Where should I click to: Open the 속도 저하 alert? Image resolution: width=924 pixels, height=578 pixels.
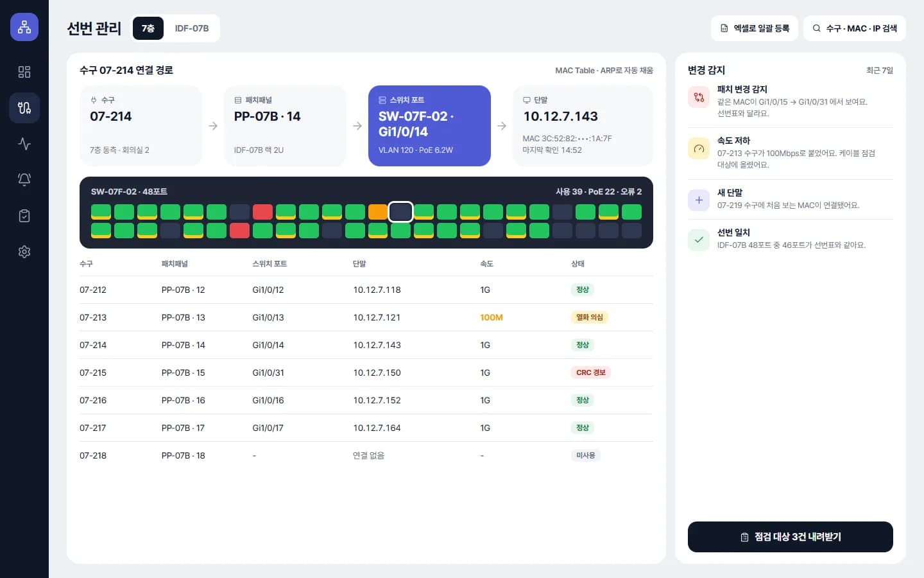pos(791,153)
